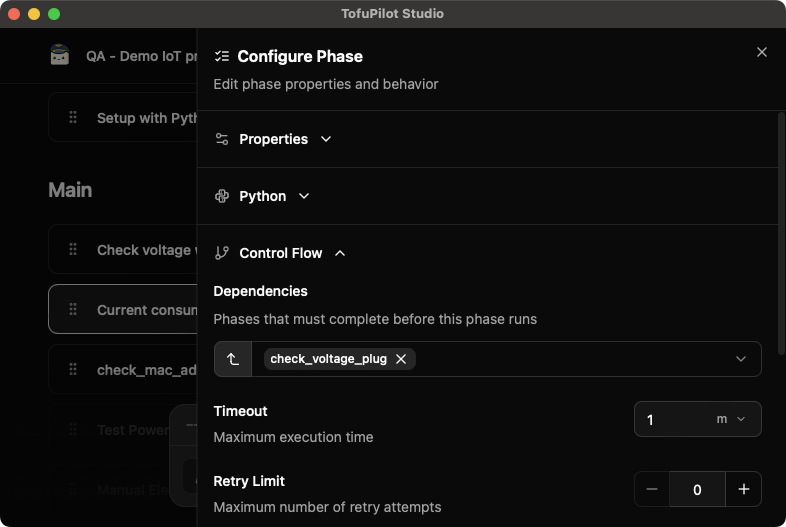Grab the Test Power phase drag handle
The width and height of the screenshot is (786, 527).
[73, 430]
